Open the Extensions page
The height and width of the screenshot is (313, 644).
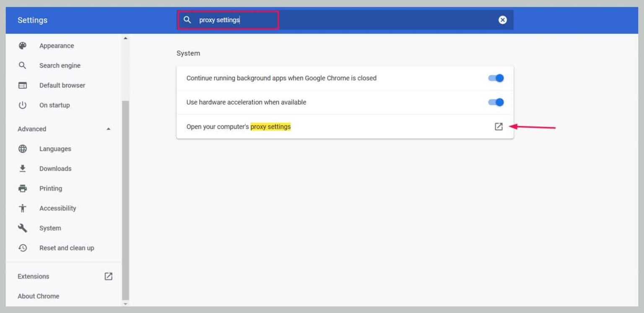click(x=33, y=276)
